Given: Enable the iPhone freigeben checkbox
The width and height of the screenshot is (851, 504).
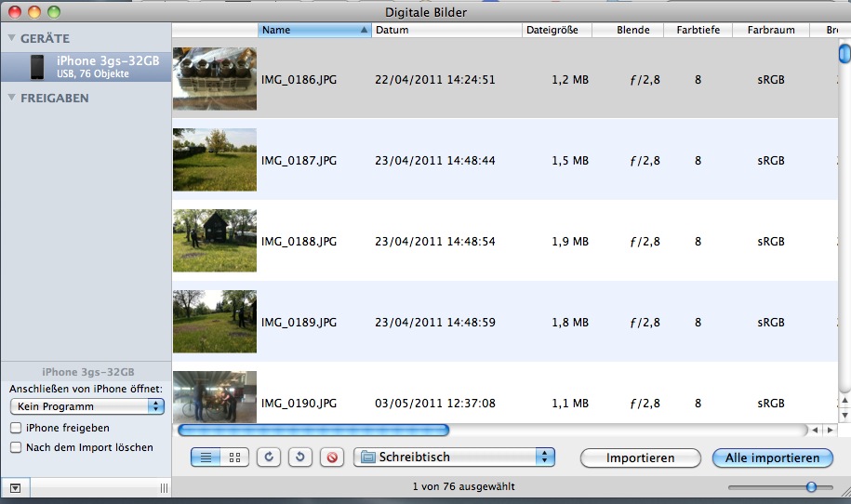Looking at the screenshot, I should coord(16,428).
